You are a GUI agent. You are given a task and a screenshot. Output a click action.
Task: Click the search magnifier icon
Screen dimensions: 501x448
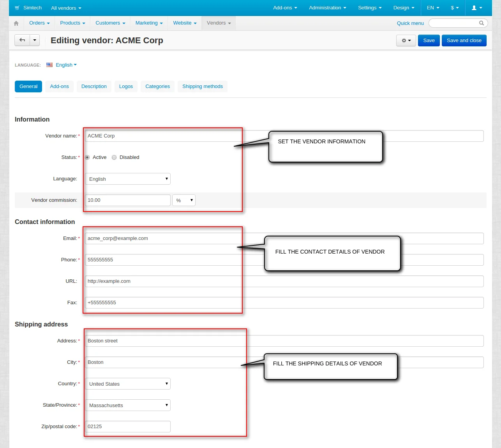coord(481,23)
